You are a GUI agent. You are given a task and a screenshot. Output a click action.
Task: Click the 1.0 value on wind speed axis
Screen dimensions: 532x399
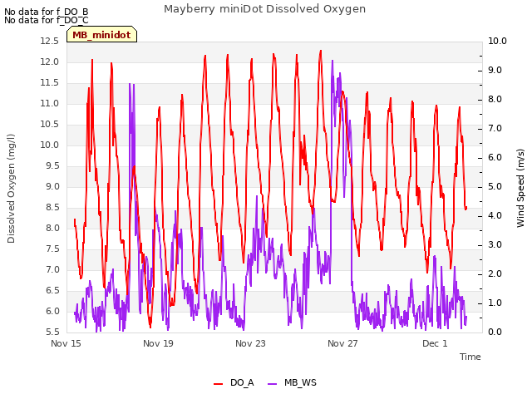[x=495, y=303]
